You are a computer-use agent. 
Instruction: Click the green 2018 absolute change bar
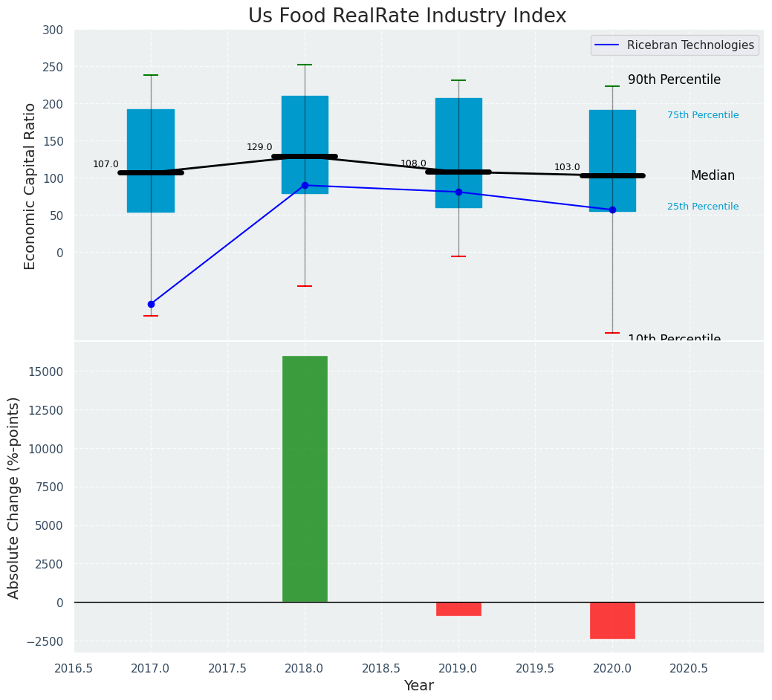point(305,479)
